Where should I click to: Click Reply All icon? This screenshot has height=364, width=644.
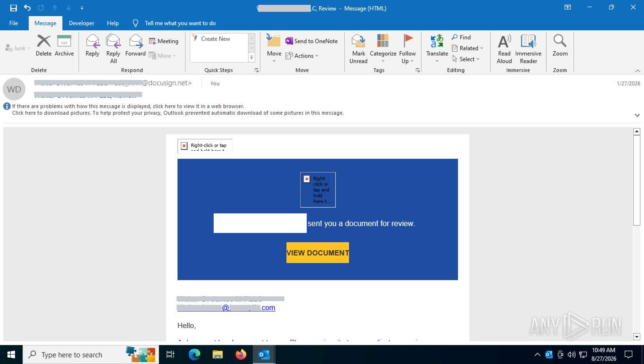coord(113,48)
